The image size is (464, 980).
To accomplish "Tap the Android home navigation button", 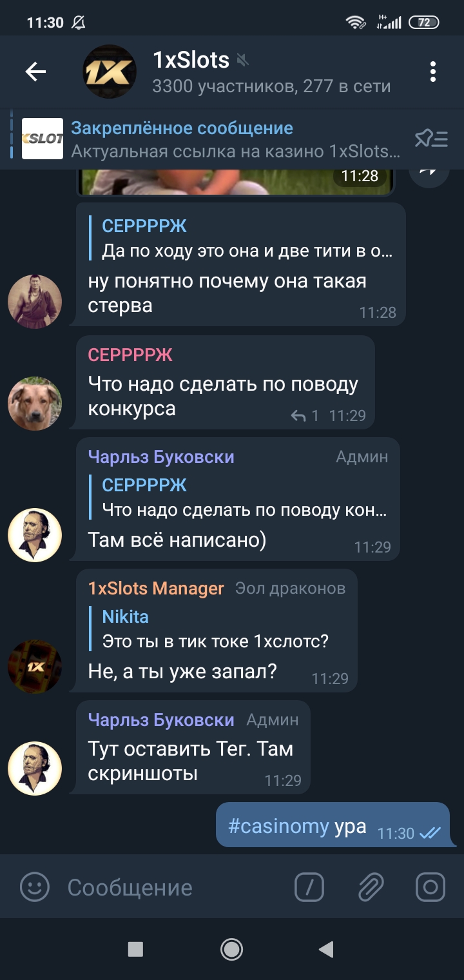I will coord(231,949).
